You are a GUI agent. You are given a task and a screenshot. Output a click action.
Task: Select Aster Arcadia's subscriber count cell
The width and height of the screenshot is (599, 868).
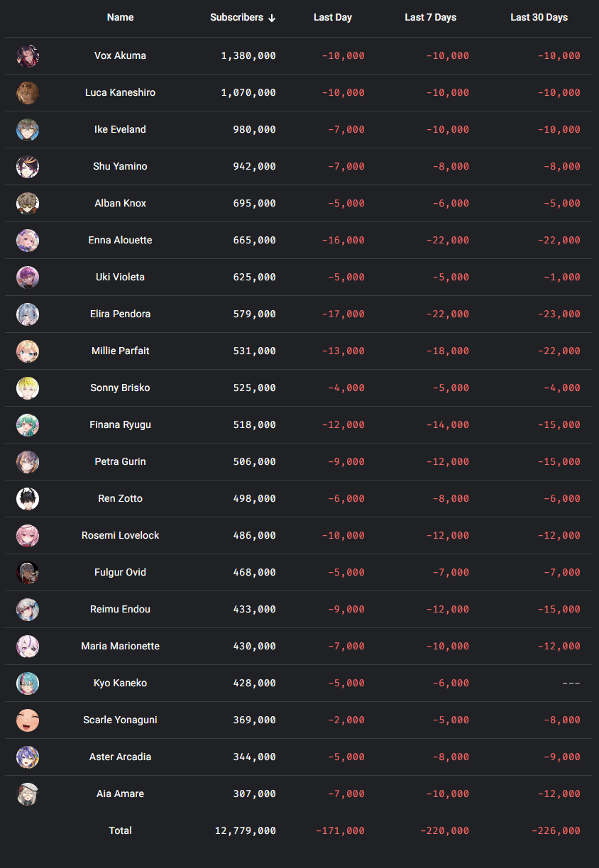click(254, 757)
